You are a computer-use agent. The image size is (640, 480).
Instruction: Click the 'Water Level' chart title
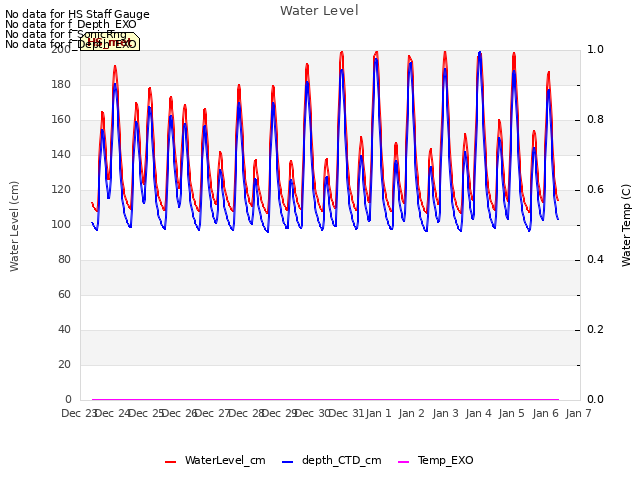[319, 11]
